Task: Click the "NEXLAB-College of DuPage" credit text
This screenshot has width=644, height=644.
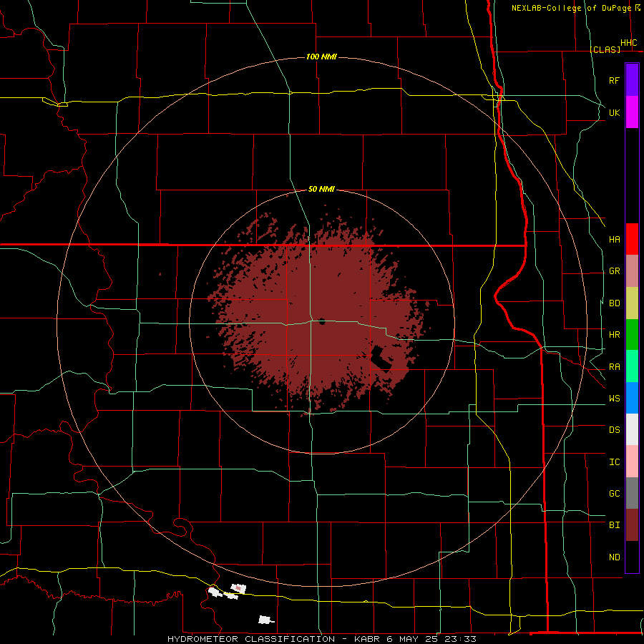Action: pyautogui.click(x=571, y=8)
